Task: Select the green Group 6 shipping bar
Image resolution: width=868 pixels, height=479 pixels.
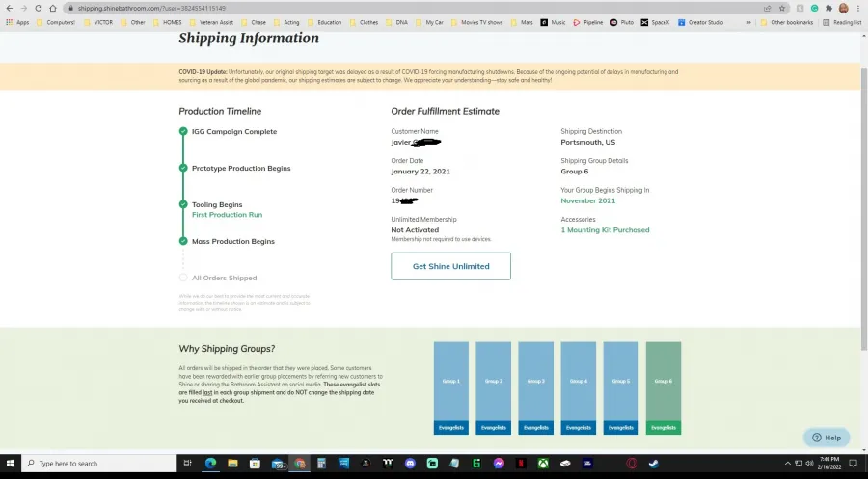Action: [664, 387]
